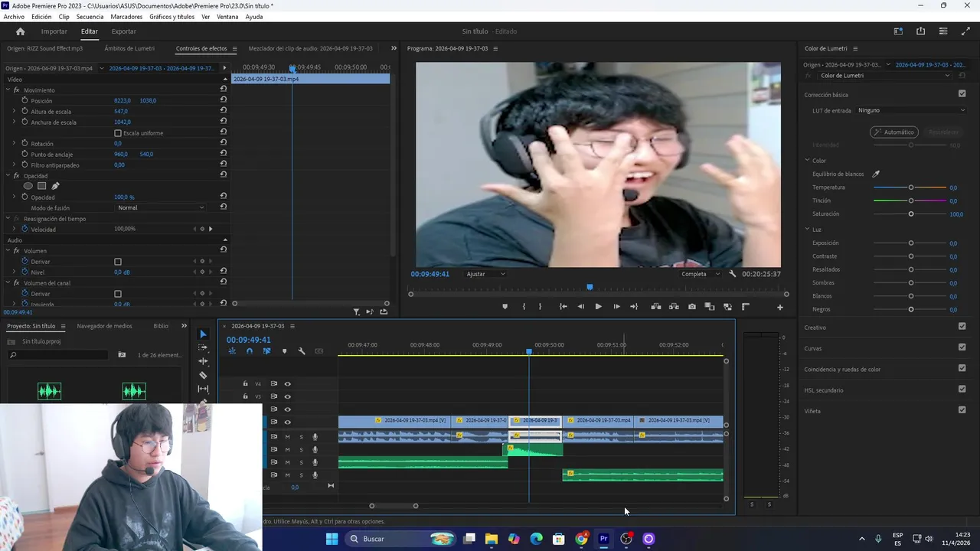Open Modo de fusión Normal dropdown
This screenshot has height=551, width=980.
(160, 207)
